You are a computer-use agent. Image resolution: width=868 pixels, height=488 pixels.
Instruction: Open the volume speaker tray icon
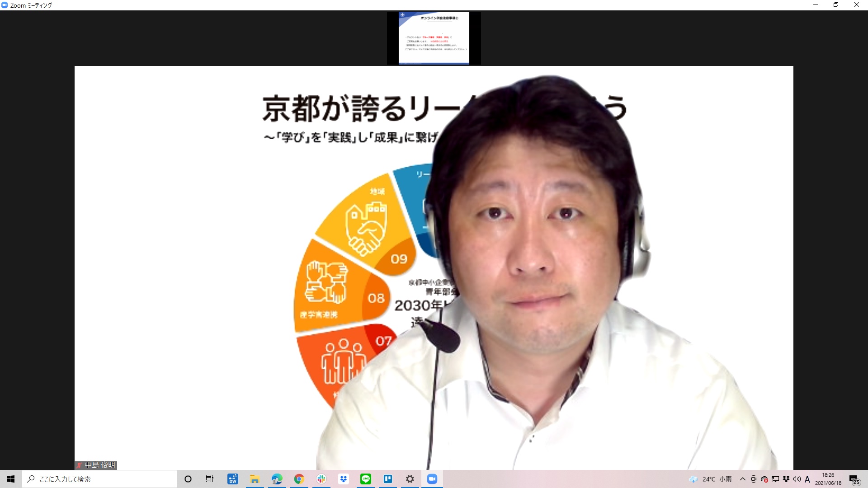(797, 479)
